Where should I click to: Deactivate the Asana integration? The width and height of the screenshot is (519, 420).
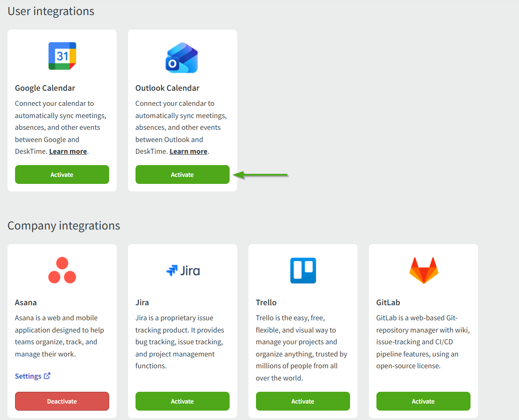point(62,401)
